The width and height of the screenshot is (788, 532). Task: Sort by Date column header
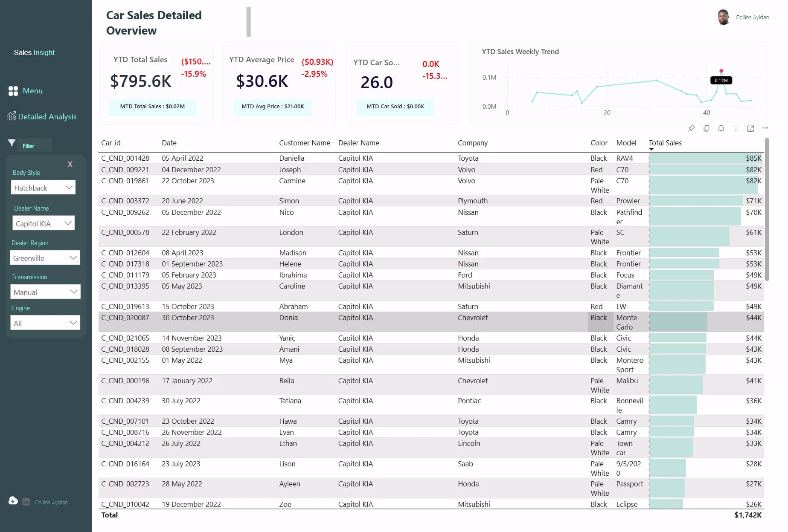(169, 143)
